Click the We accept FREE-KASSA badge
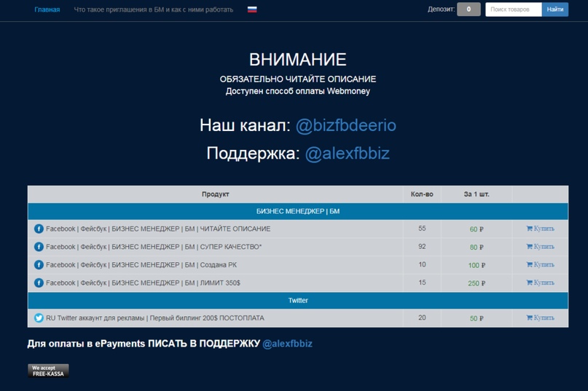 48,371
